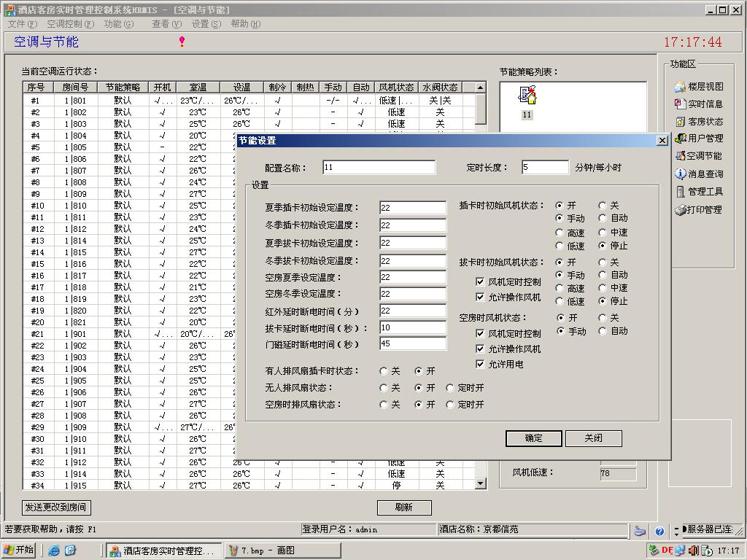
Task: Open 楼层视图 floor view icon
Action: (680, 87)
